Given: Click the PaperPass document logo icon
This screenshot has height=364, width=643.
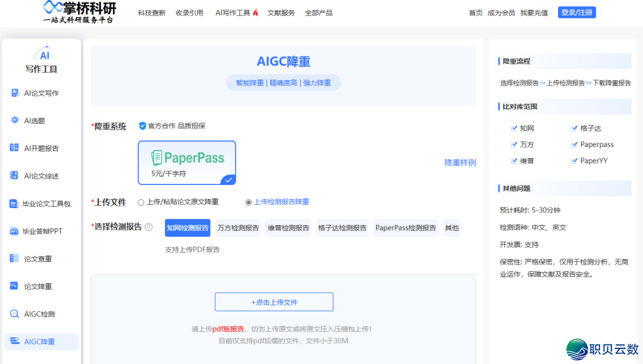Looking at the screenshot, I should coord(156,158).
